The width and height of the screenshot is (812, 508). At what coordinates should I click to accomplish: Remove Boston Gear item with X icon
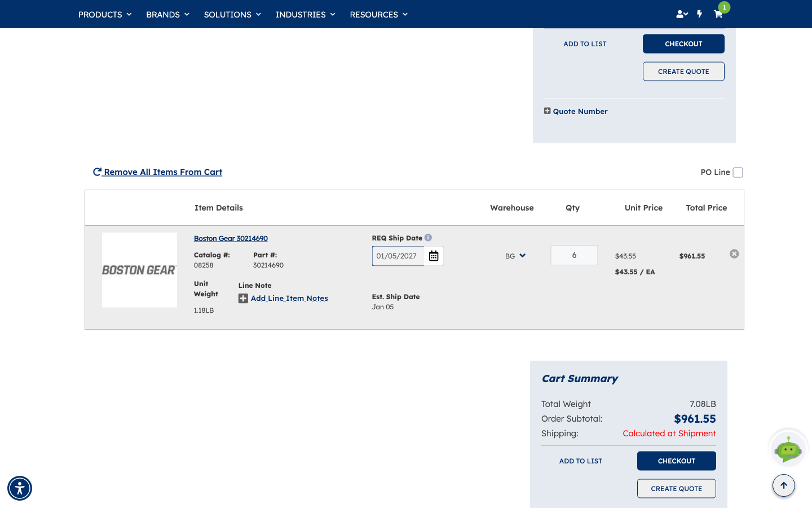pyautogui.click(x=734, y=254)
